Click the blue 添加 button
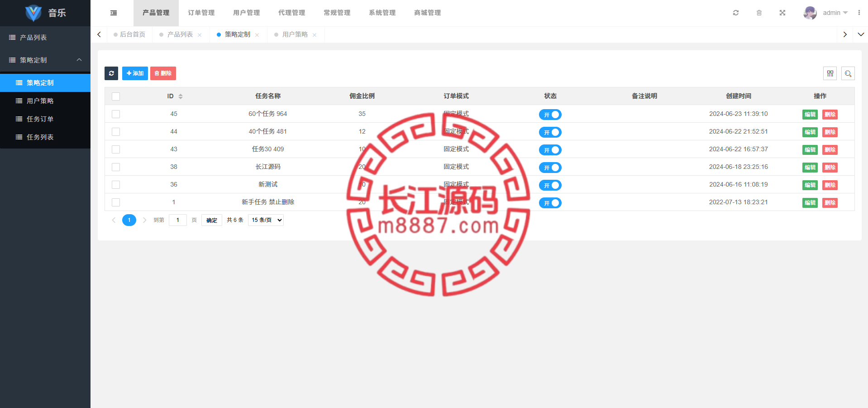The height and width of the screenshot is (408, 868). (135, 73)
